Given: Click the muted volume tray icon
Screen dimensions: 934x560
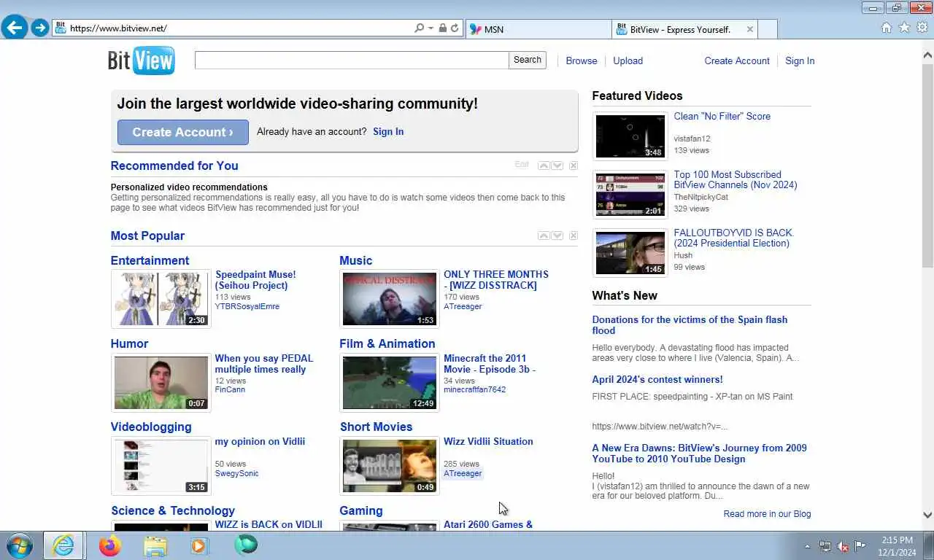Looking at the screenshot, I should [843, 546].
